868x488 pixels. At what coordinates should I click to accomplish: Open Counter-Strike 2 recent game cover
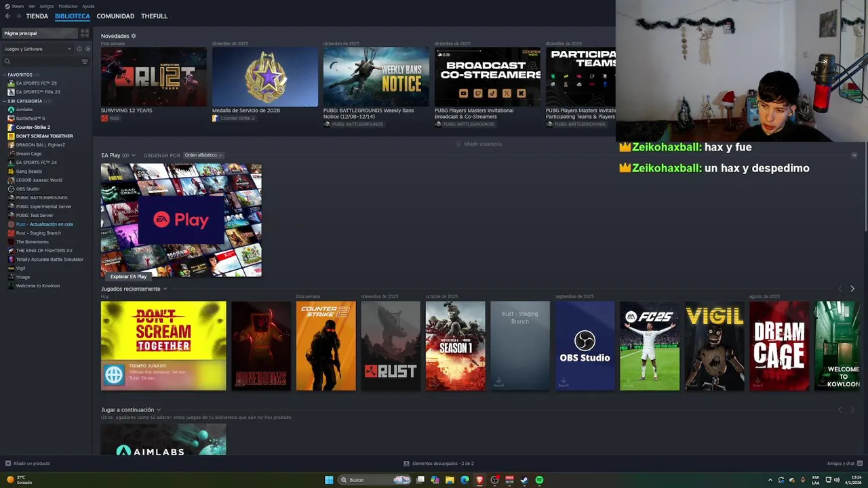pyautogui.click(x=325, y=346)
